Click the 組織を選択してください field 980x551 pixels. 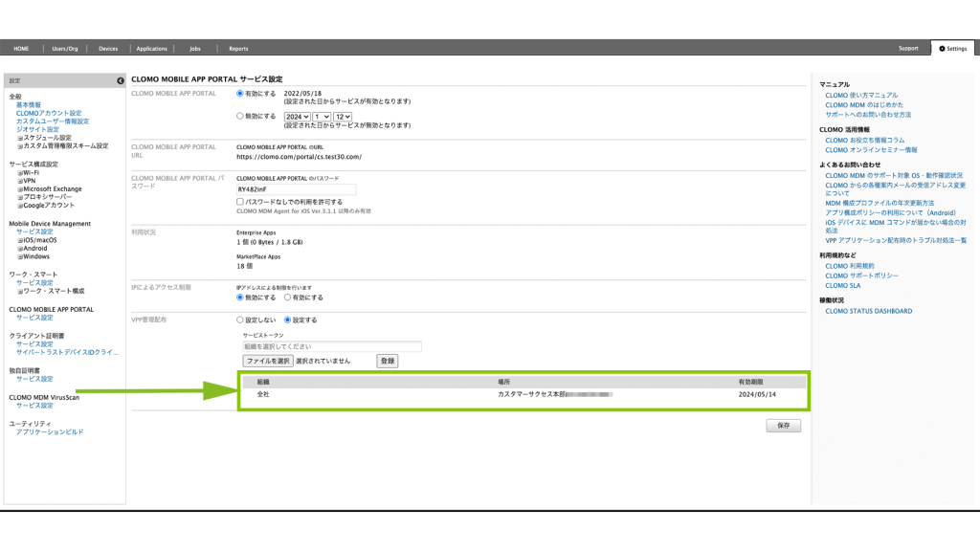[332, 346]
